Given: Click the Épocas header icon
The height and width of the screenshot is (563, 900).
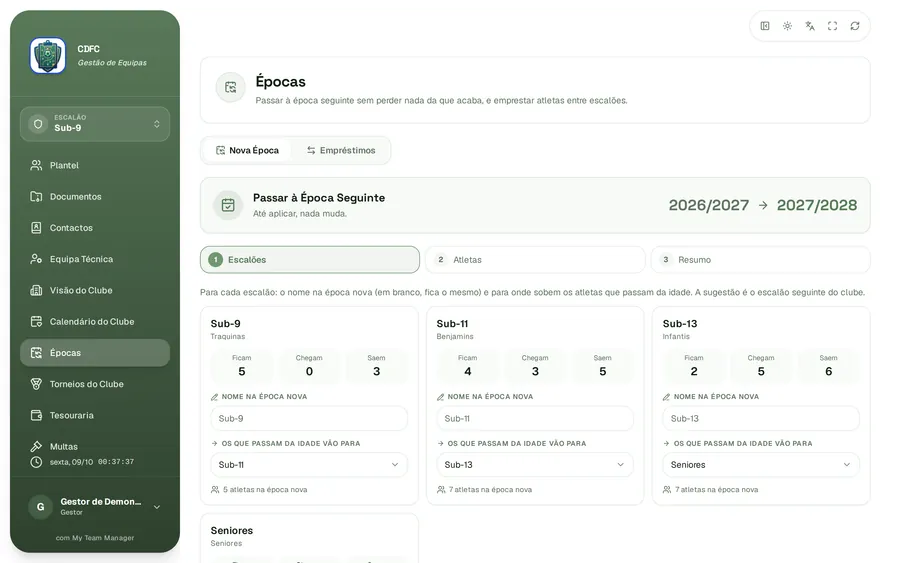Looking at the screenshot, I should (x=231, y=87).
